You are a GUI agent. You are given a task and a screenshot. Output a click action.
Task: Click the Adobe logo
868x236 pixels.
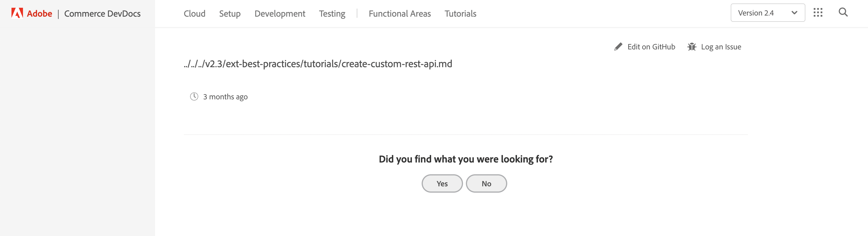click(18, 13)
